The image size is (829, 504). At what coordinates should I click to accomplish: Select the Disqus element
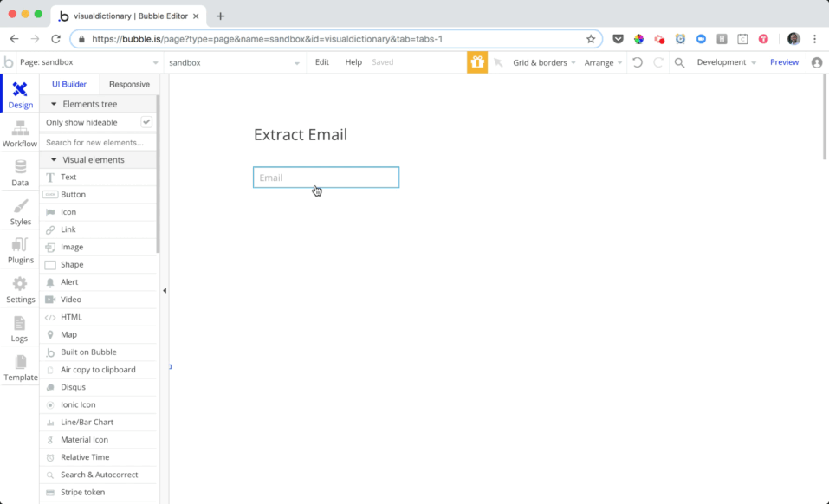(99, 387)
